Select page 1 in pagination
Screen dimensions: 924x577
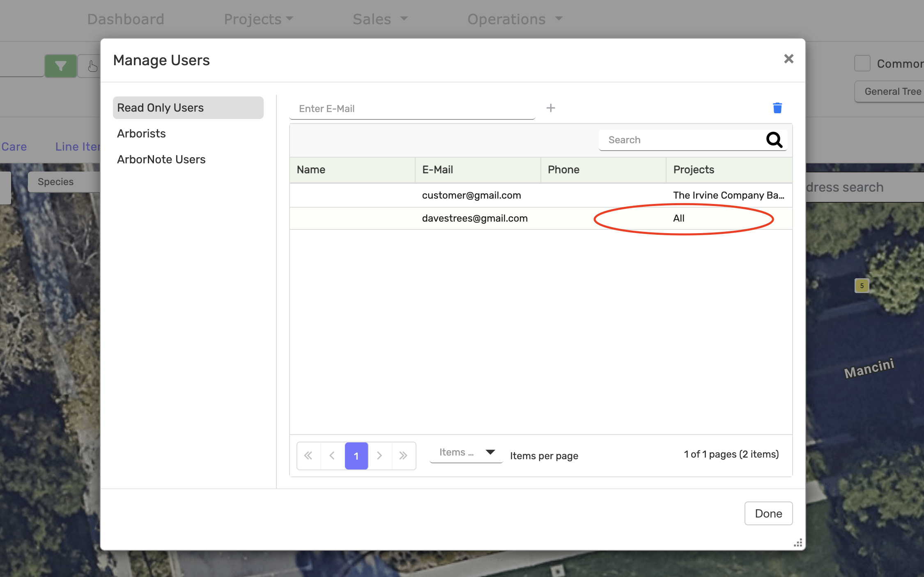coord(356,456)
